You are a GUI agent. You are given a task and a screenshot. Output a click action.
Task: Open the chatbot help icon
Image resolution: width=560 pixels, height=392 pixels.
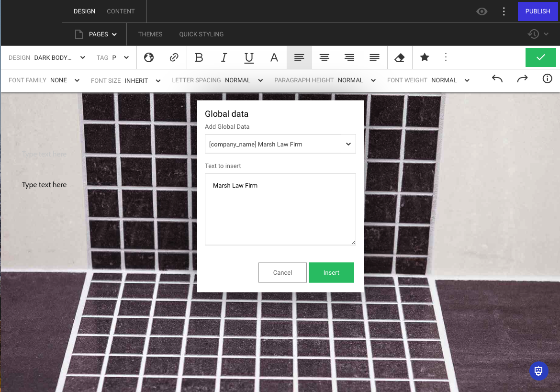pos(538,371)
